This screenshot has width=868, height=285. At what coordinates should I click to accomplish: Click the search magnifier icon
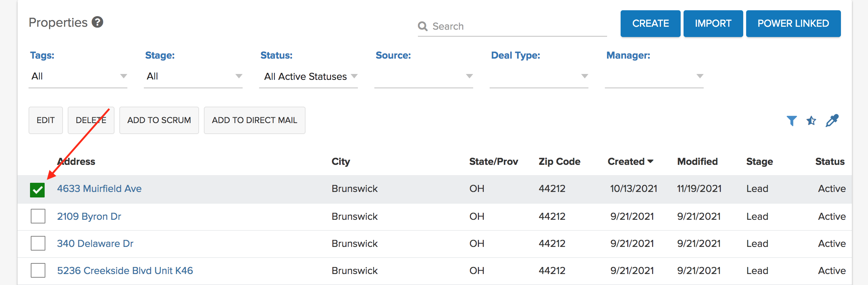[x=423, y=26]
